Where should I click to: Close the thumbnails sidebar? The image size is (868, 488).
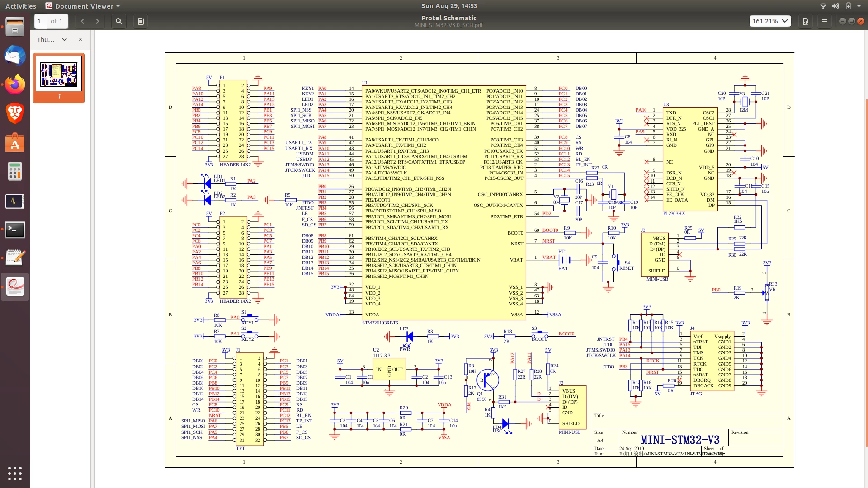[80, 39]
